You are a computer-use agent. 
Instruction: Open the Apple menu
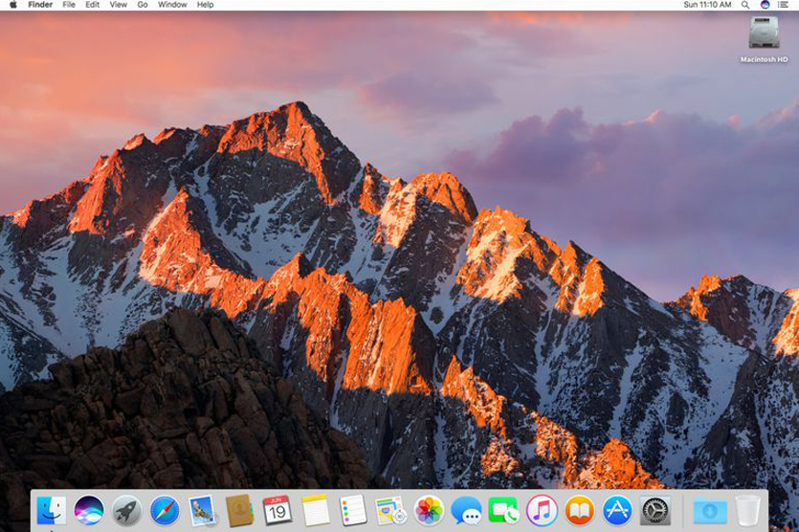click(x=11, y=5)
